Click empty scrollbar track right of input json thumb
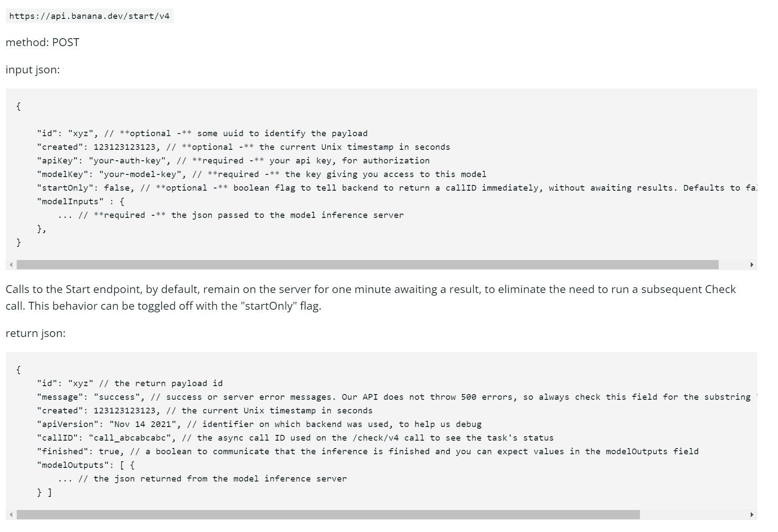The image size is (778, 532). [x=733, y=264]
